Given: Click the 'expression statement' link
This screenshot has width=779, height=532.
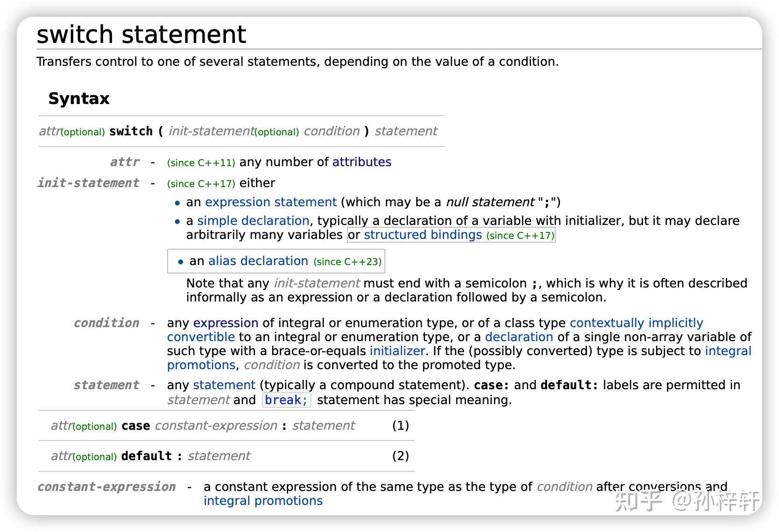Looking at the screenshot, I should (x=271, y=202).
